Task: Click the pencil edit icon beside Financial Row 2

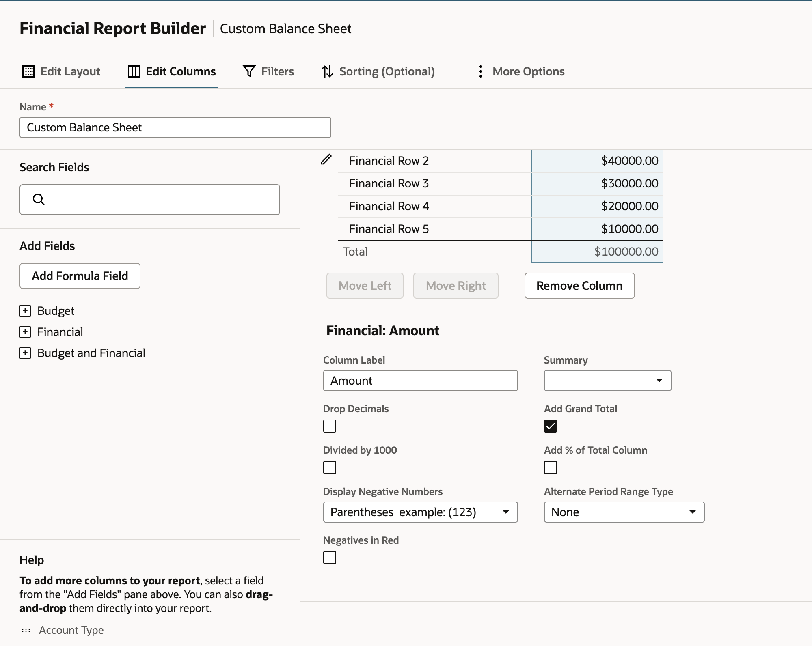Action: tap(326, 159)
